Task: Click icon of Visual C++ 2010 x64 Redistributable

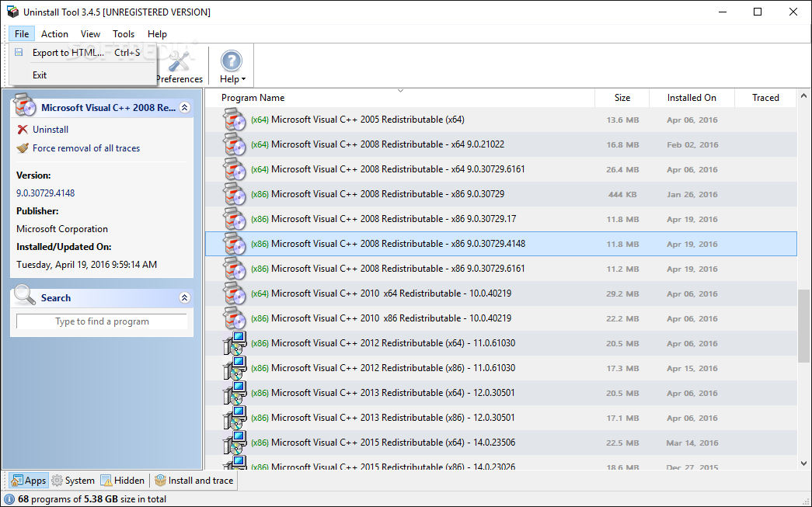Action: coord(234,293)
